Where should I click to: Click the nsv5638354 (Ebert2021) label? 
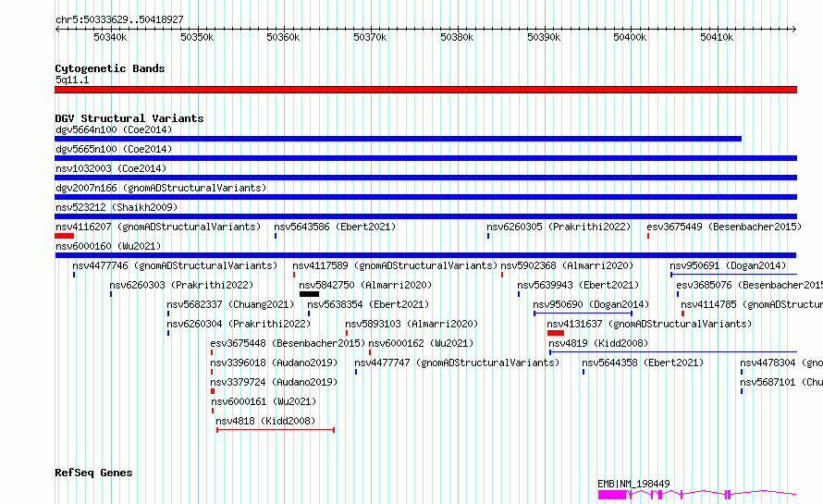pyautogui.click(x=368, y=304)
